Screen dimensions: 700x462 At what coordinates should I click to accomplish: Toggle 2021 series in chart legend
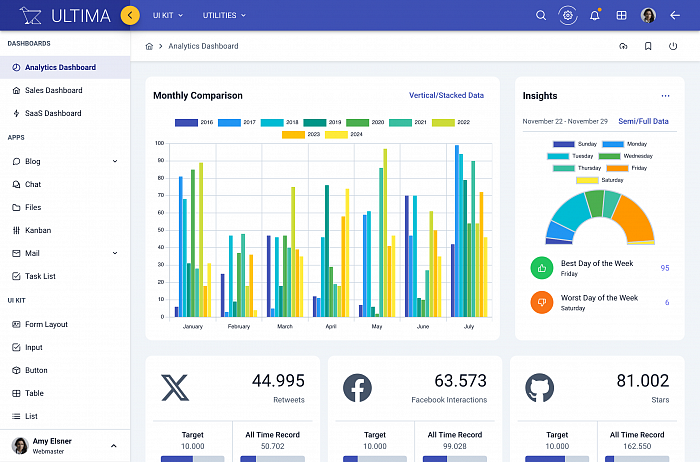pyautogui.click(x=408, y=122)
